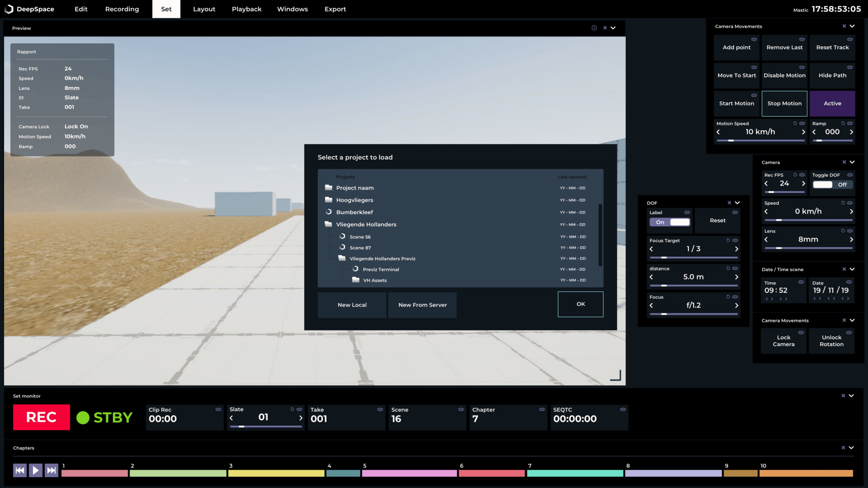Skip to previous chapter with rewind icon
868x488 pixels.
point(20,470)
